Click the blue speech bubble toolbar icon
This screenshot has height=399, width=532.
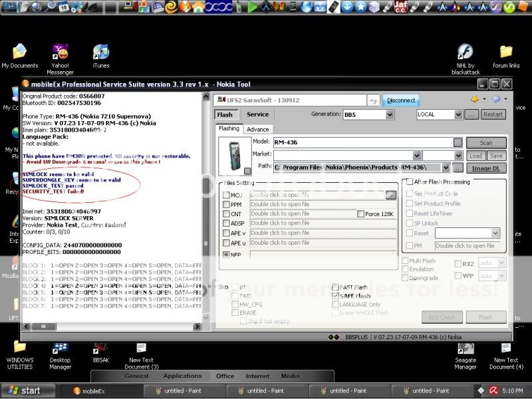[x=496, y=99]
